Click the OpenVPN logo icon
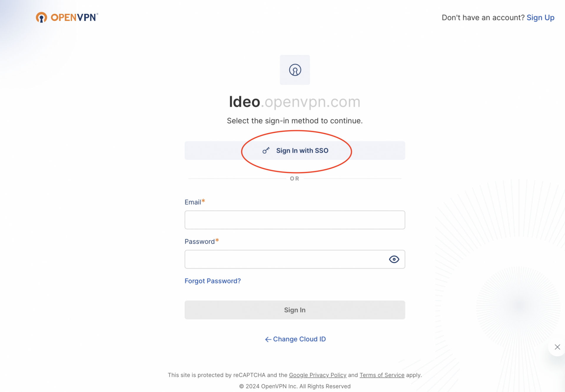The height and width of the screenshot is (392, 565). [41, 17]
